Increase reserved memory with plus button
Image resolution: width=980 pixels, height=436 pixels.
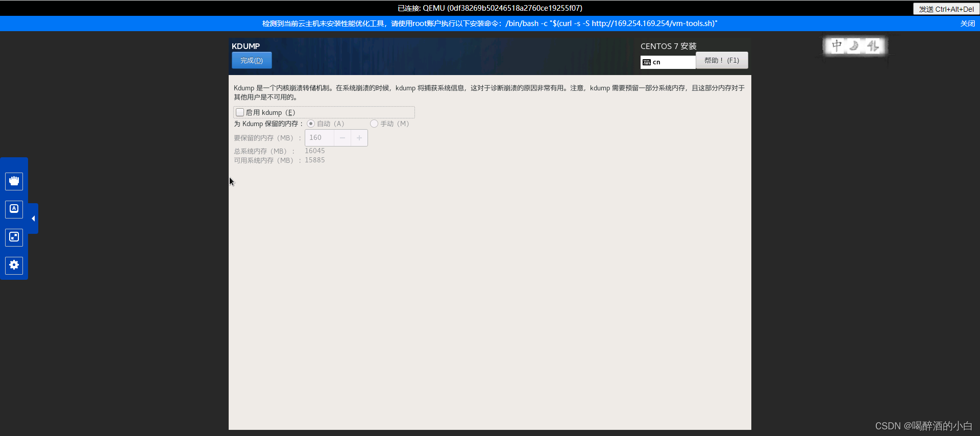(x=359, y=138)
